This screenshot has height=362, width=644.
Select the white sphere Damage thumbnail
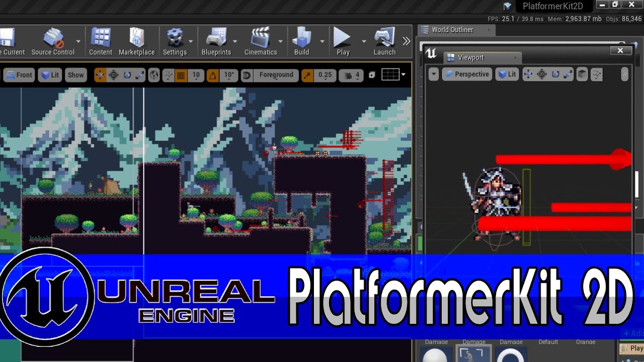(x=436, y=354)
